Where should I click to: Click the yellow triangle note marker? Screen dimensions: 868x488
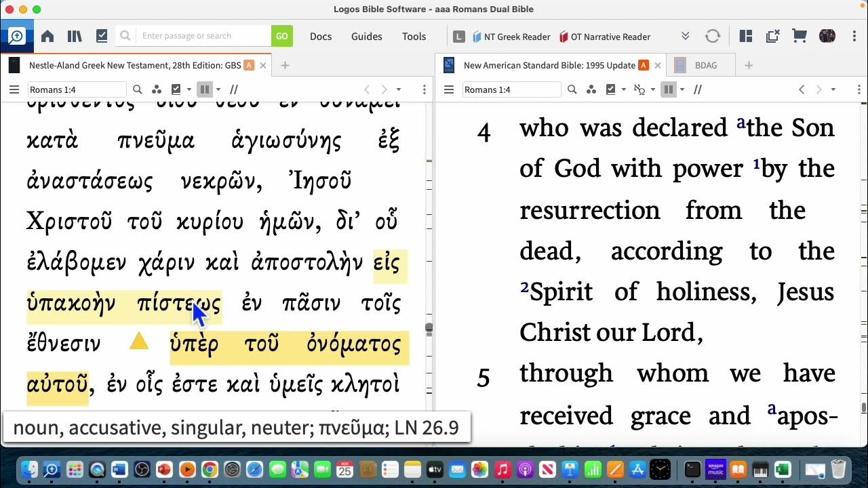(x=139, y=342)
